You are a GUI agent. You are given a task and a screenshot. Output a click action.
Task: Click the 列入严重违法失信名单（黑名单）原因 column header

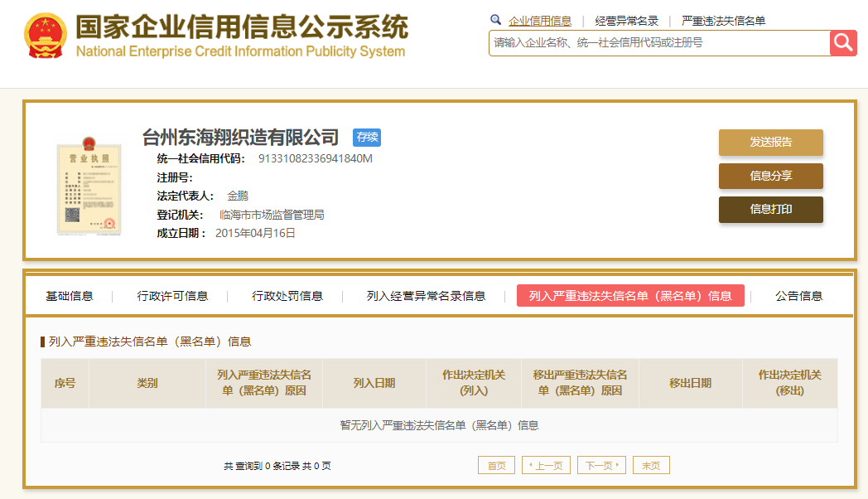(264, 383)
